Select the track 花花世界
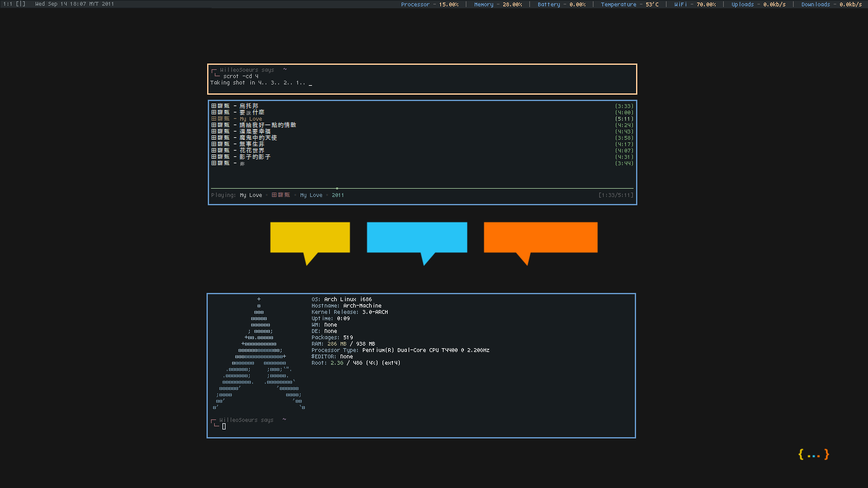Image resolution: width=868 pixels, height=488 pixels. click(x=423, y=151)
